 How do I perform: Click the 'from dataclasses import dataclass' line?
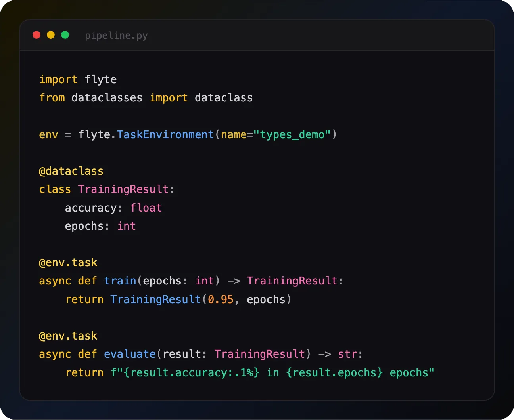(x=146, y=98)
